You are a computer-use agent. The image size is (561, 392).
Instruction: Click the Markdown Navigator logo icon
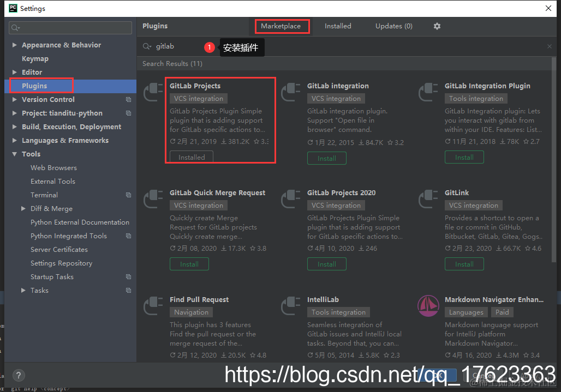[428, 306]
